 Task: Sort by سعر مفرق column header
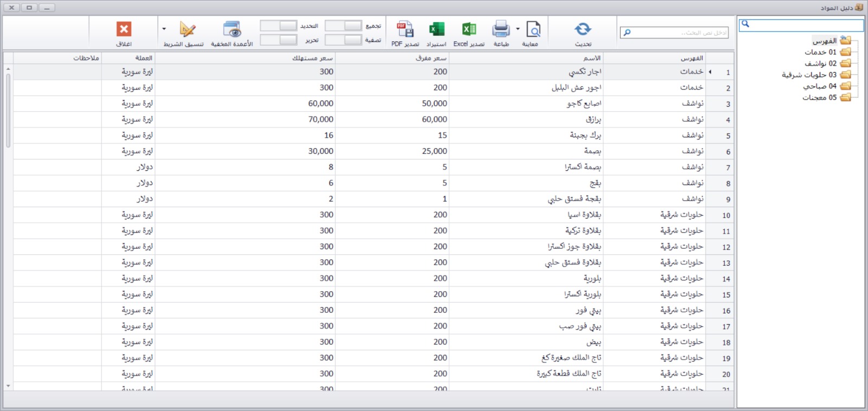click(431, 58)
